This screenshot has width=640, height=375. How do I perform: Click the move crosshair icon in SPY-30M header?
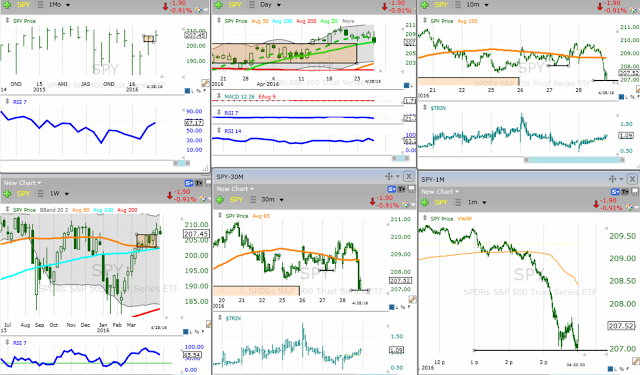(389, 176)
